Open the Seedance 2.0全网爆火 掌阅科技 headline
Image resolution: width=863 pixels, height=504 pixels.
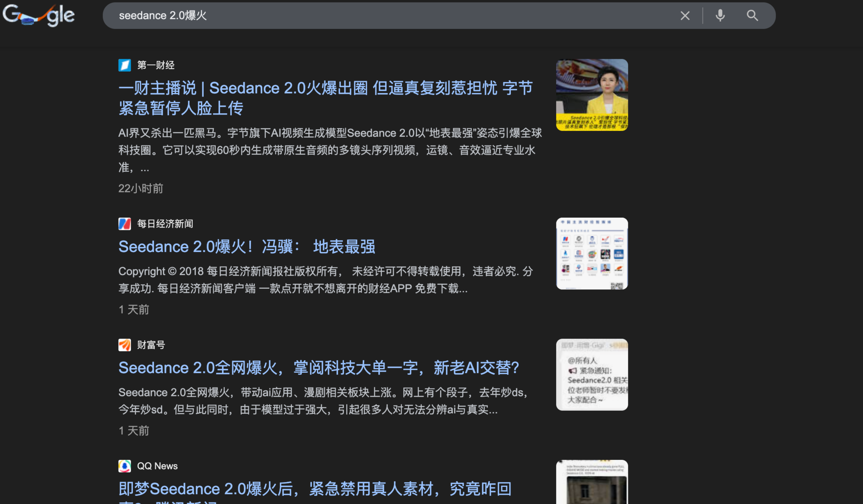pos(319,368)
